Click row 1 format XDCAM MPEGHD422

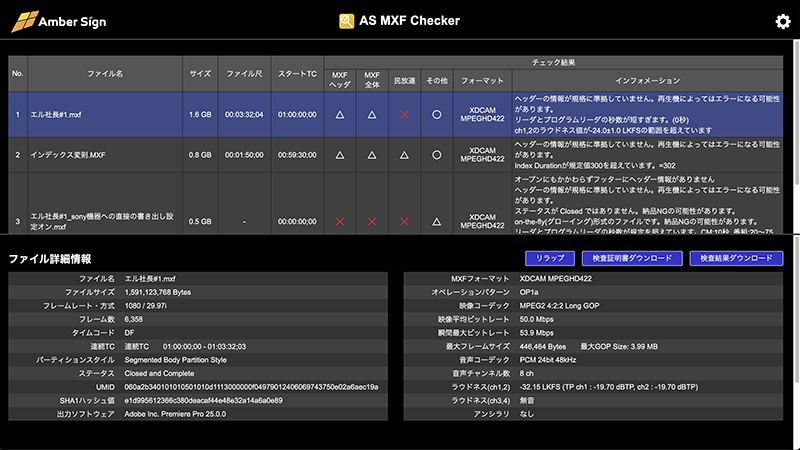tap(482, 115)
